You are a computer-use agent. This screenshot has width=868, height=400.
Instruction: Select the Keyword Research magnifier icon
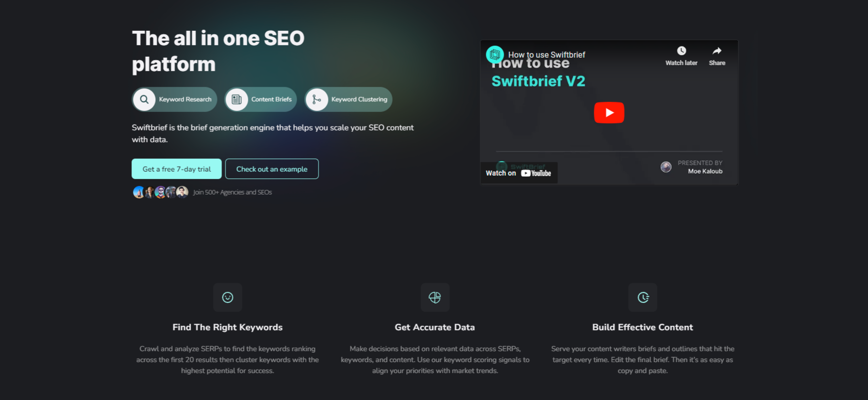tap(144, 99)
